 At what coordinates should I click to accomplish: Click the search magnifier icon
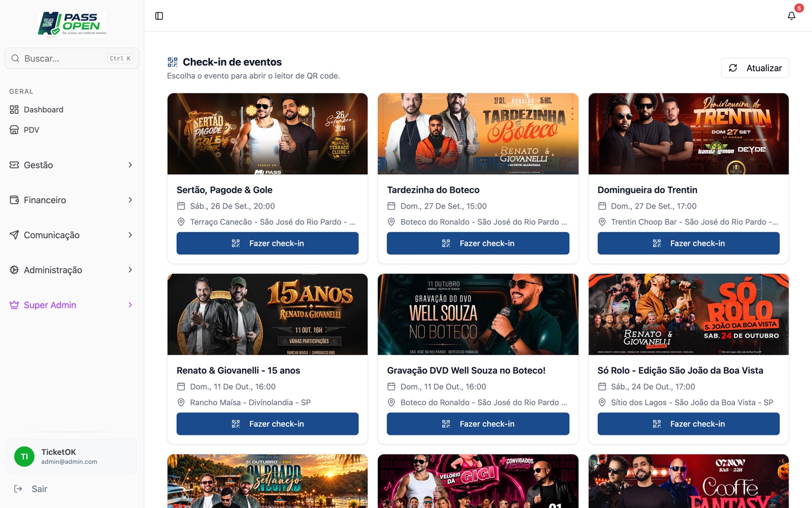[15, 58]
